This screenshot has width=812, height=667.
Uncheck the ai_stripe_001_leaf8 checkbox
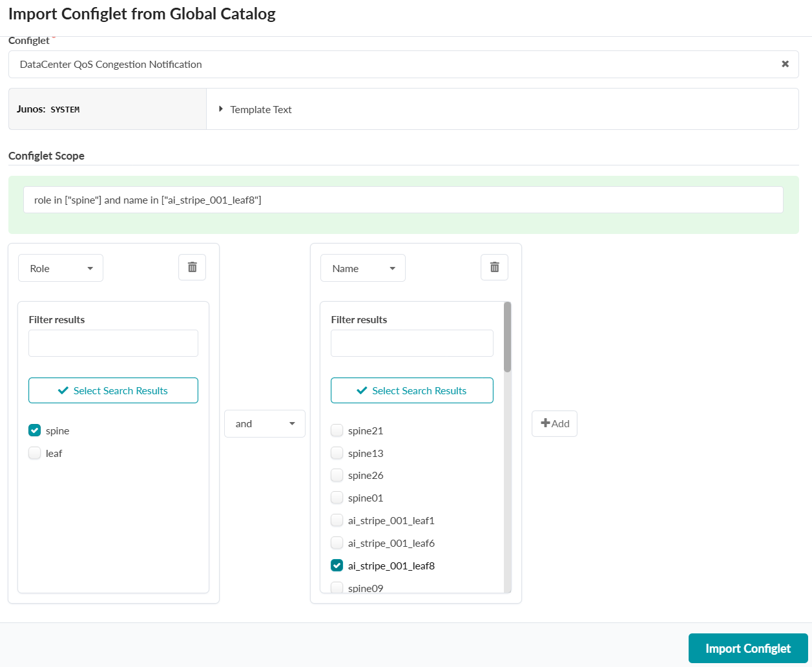click(337, 566)
